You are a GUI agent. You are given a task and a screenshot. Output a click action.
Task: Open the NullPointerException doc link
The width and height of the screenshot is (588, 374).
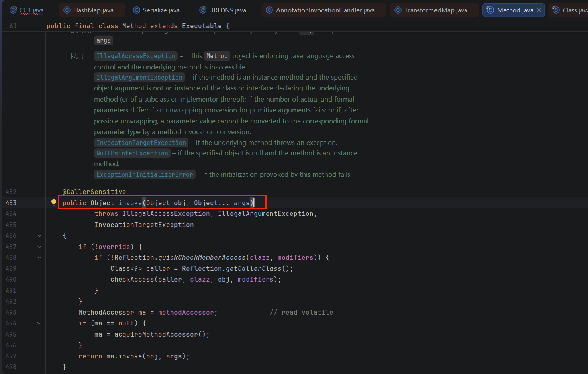tap(132, 153)
